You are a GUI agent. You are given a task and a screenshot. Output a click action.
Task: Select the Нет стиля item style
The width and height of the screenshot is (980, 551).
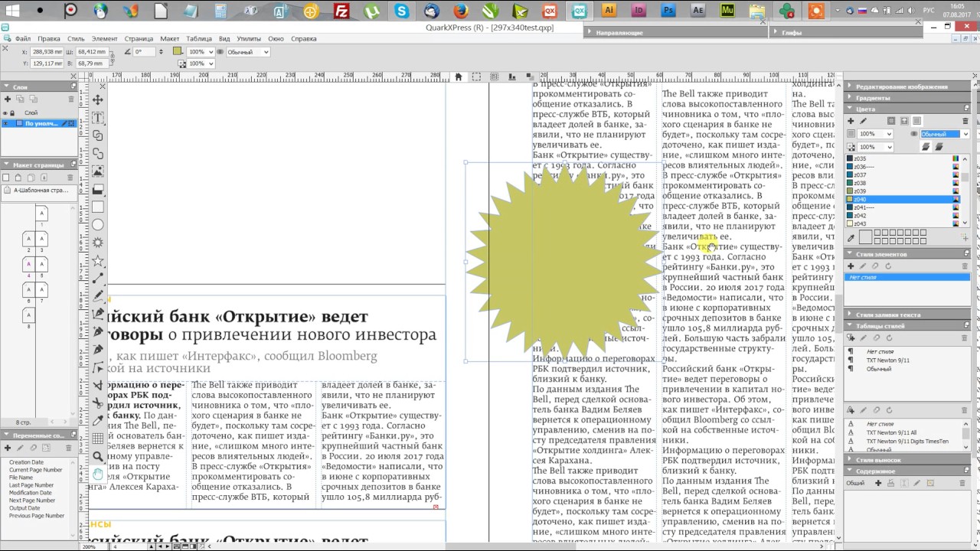click(x=907, y=277)
